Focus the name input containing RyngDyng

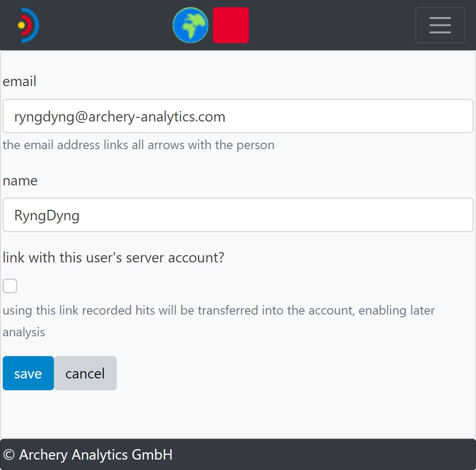click(x=238, y=215)
